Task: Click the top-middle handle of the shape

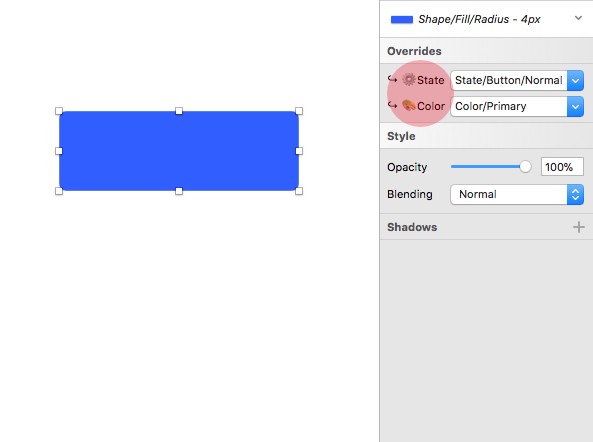Action: (179, 111)
